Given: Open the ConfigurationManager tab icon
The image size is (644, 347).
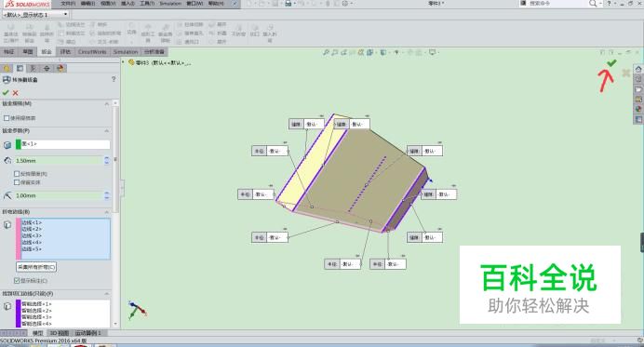Looking at the screenshot, I should pyautogui.click(x=34, y=68).
